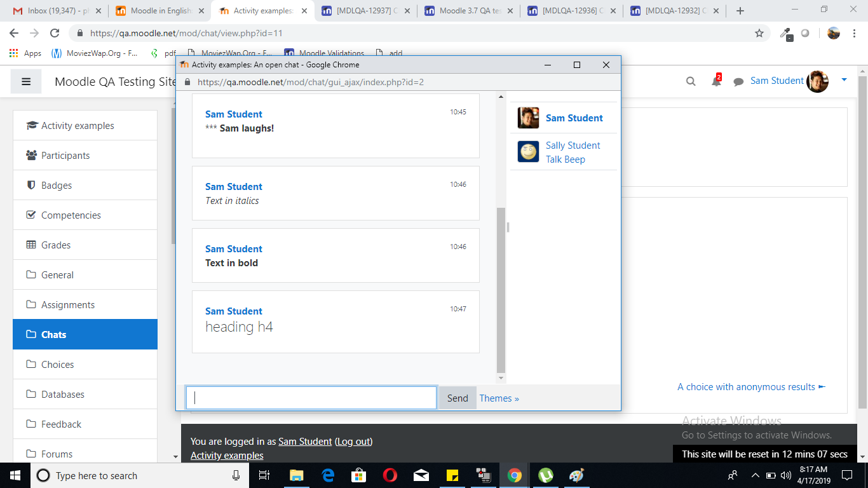Click the main window padlock site-info icon
This screenshot has width=868, height=488.
80,33
